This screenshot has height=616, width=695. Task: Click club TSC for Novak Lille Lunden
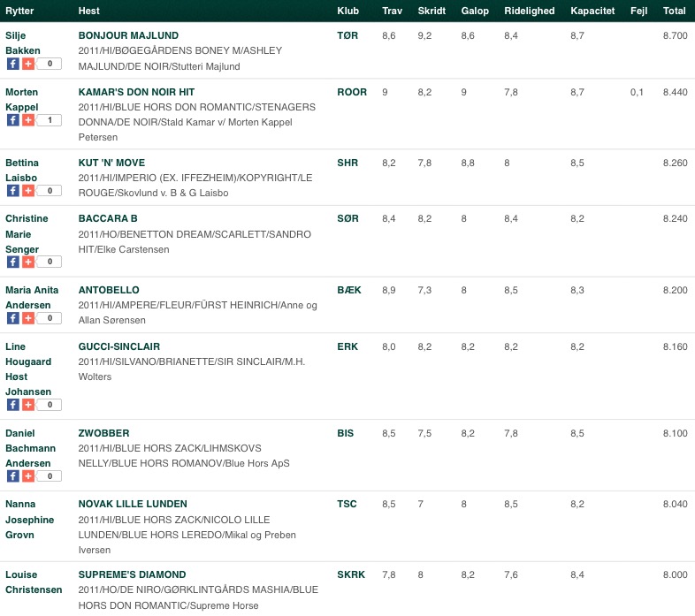[347, 504]
